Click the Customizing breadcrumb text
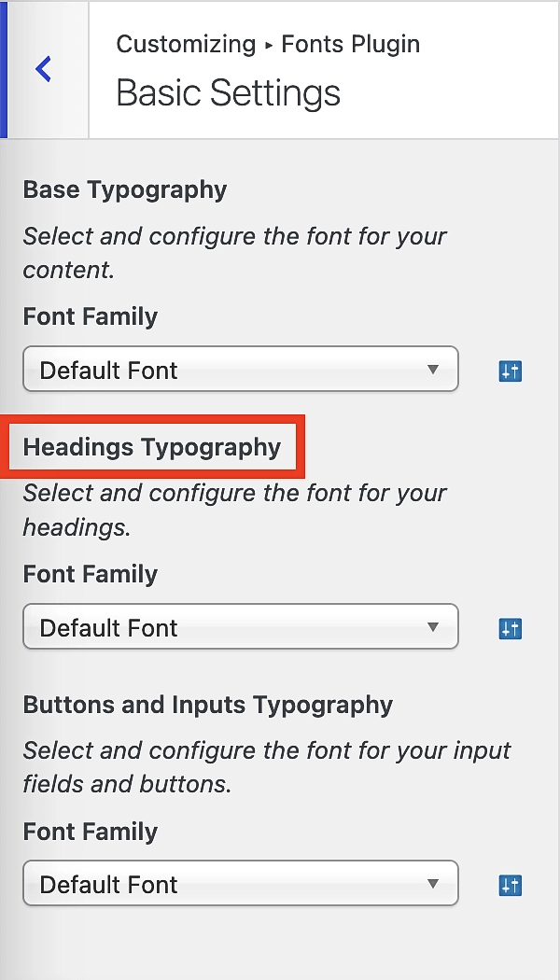This screenshot has height=980, width=560. click(x=186, y=44)
